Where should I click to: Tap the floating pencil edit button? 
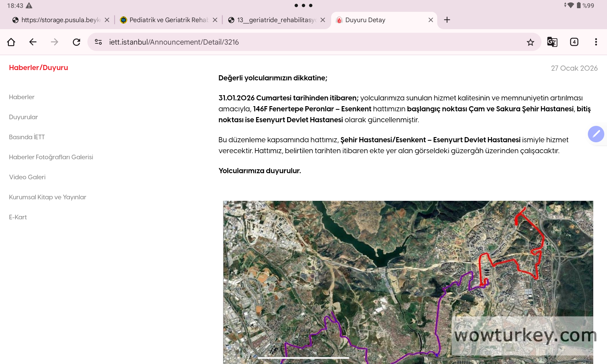(x=596, y=134)
